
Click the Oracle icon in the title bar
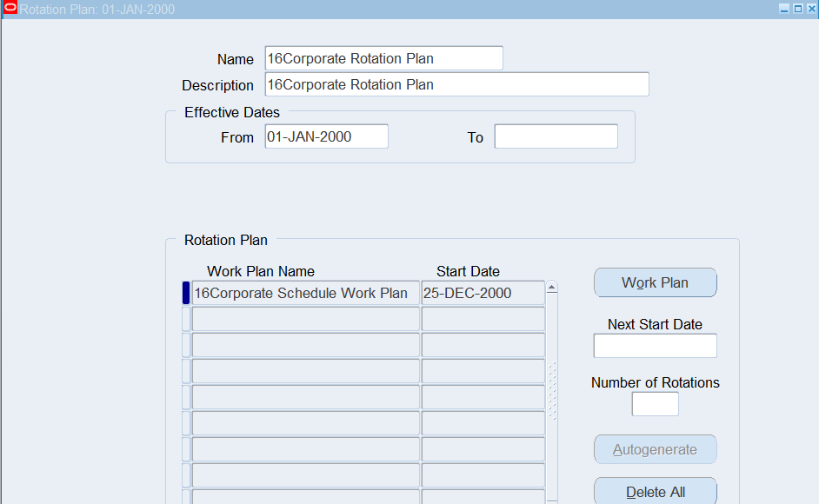coord(10,9)
